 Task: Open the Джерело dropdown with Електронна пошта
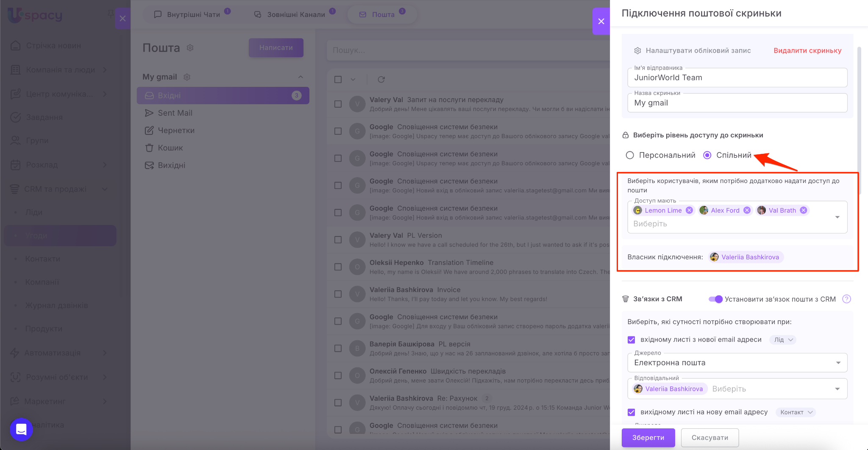737,363
